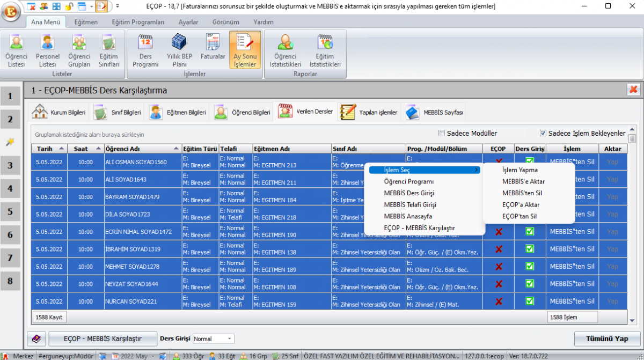The image size is (644, 360).
Task: Click the BAYRAM SOYAD1479 student name cell
Action: (143, 196)
